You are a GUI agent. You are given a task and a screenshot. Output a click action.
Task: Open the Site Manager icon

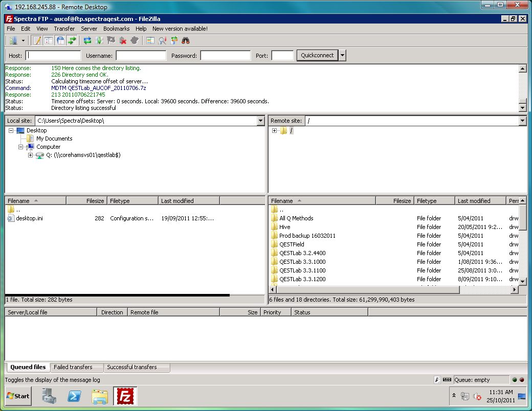click(x=13, y=40)
